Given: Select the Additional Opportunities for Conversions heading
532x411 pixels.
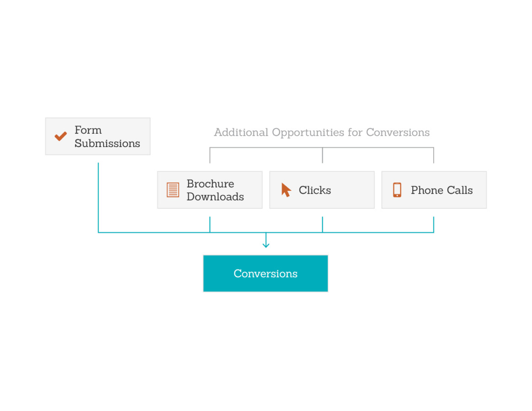Looking at the screenshot, I should 322,132.
